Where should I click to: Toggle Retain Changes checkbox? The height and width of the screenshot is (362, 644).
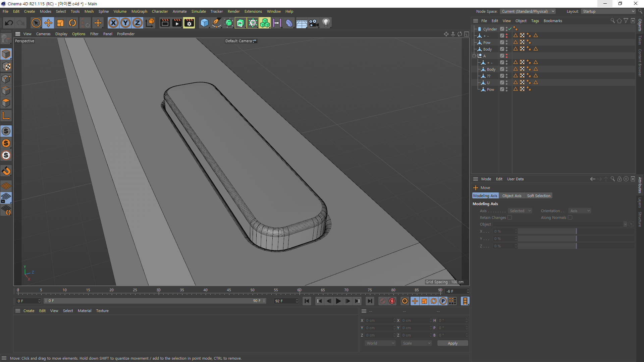510,218
